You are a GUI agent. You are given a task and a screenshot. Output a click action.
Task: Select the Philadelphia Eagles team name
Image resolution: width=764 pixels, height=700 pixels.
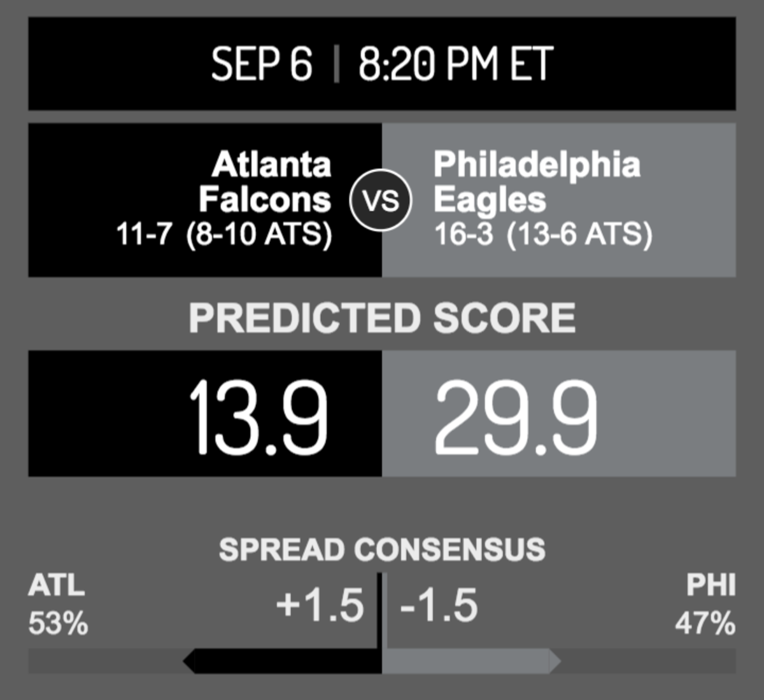point(537,182)
